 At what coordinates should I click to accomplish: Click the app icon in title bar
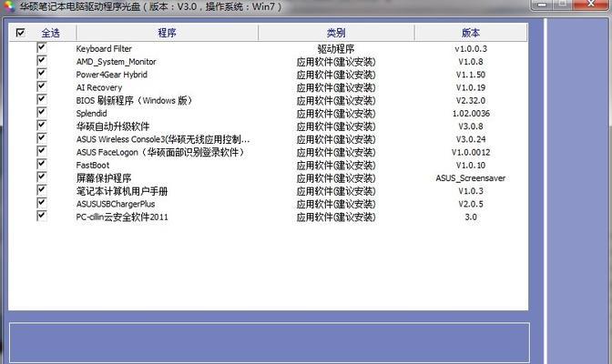[8, 6]
